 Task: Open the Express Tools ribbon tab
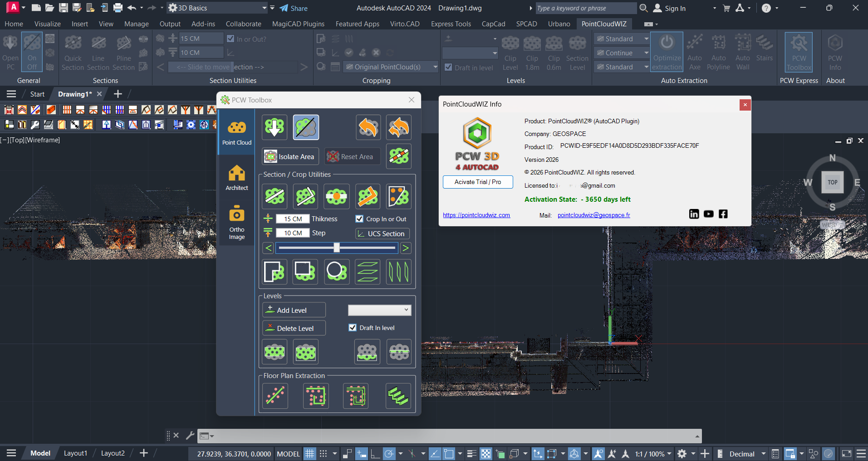[451, 24]
